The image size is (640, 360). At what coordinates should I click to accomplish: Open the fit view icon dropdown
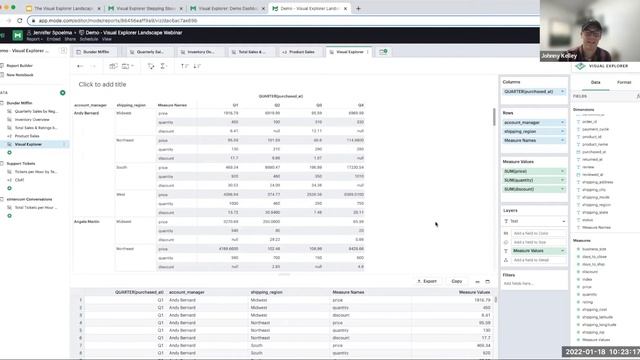[128, 66]
